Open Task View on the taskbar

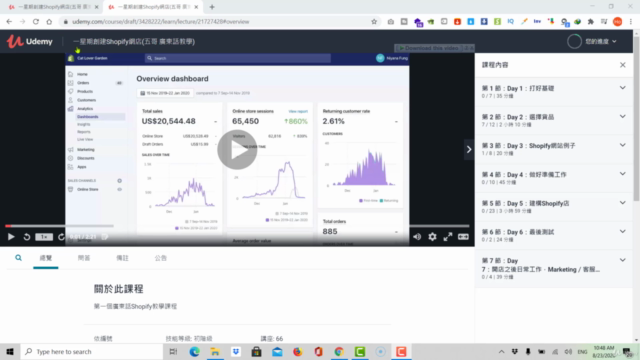[x=173, y=351]
